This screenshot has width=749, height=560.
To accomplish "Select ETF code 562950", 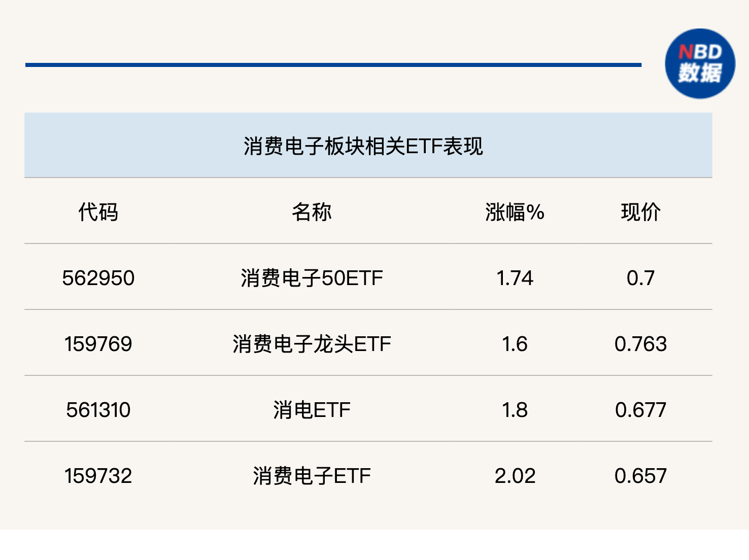I will click(x=98, y=278).
